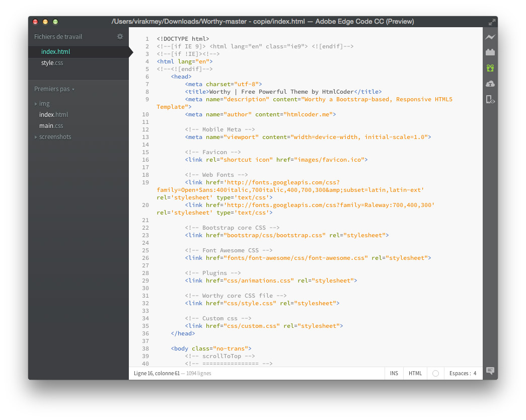Click line number 38 in the gutter
Image resolution: width=526 pixels, height=420 pixels.
click(x=145, y=348)
